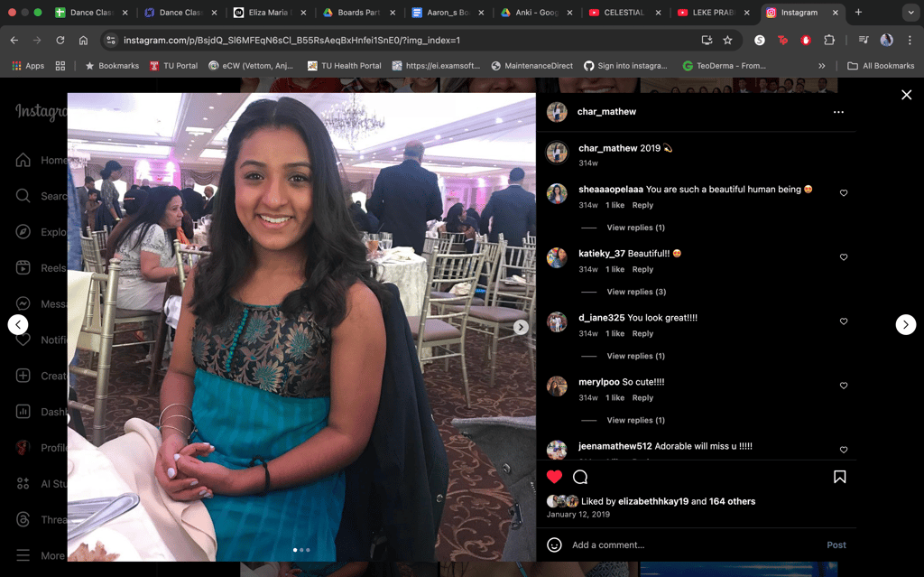Switch to Aaron_s Bo docs tab
This screenshot has width=924, height=577.
447,13
